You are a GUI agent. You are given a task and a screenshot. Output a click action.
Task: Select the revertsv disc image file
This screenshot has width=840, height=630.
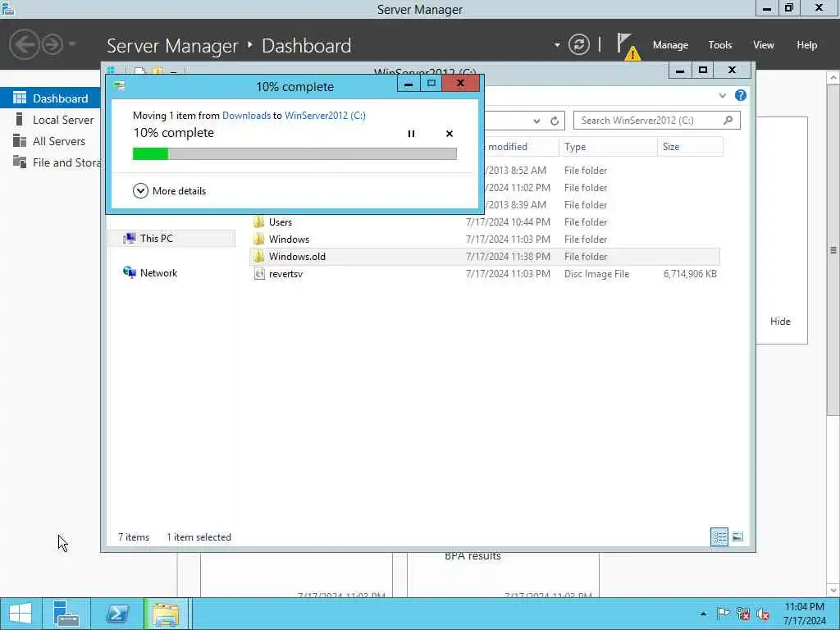click(485, 273)
